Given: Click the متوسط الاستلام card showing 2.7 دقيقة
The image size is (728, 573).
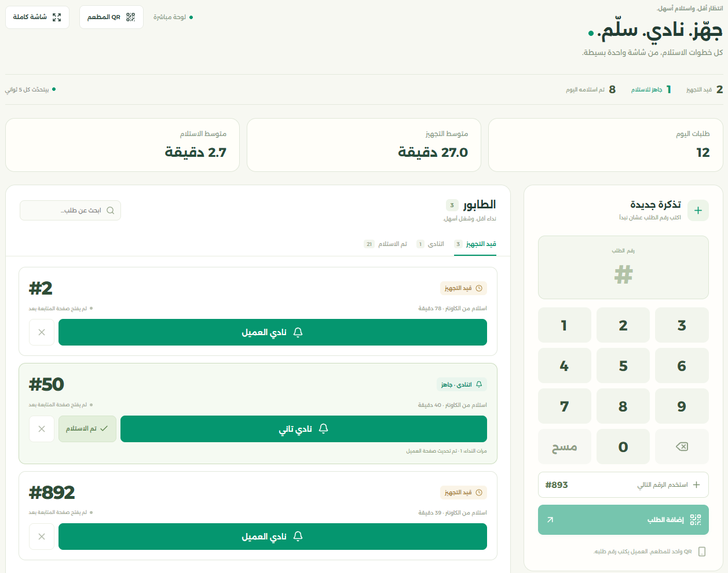Looking at the screenshot, I should (122, 145).
